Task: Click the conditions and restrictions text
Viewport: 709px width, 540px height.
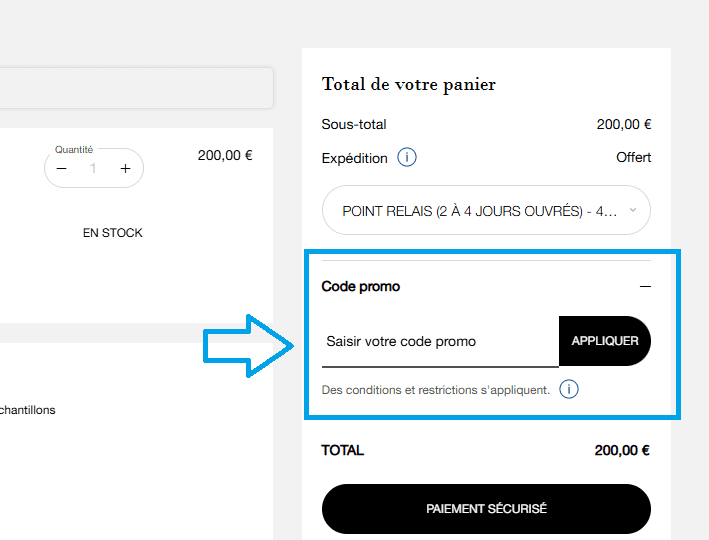Action: coord(436,390)
